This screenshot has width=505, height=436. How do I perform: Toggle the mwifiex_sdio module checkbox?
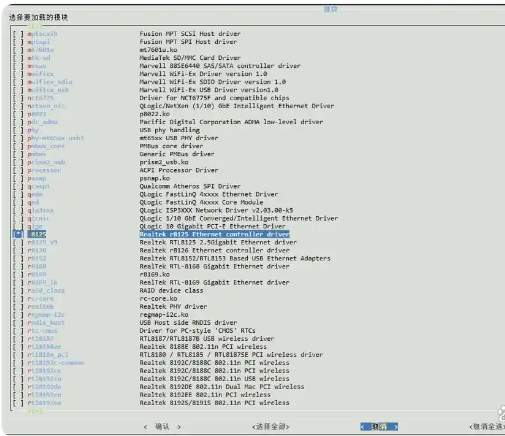18,82
